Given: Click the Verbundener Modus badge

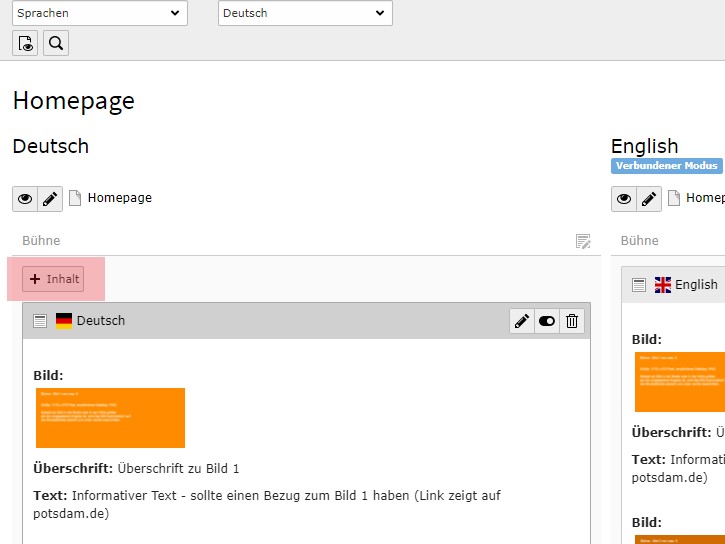Looking at the screenshot, I should click(x=666, y=166).
